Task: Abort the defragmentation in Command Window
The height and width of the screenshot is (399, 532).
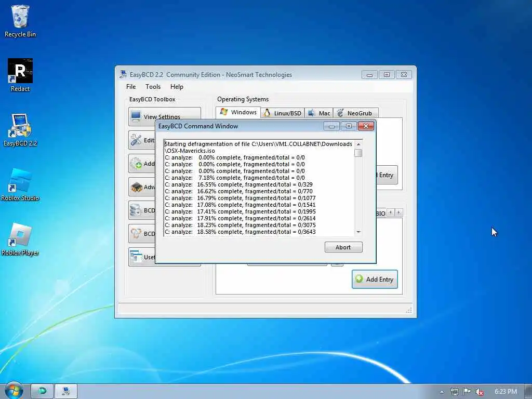Action: point(343,247)
